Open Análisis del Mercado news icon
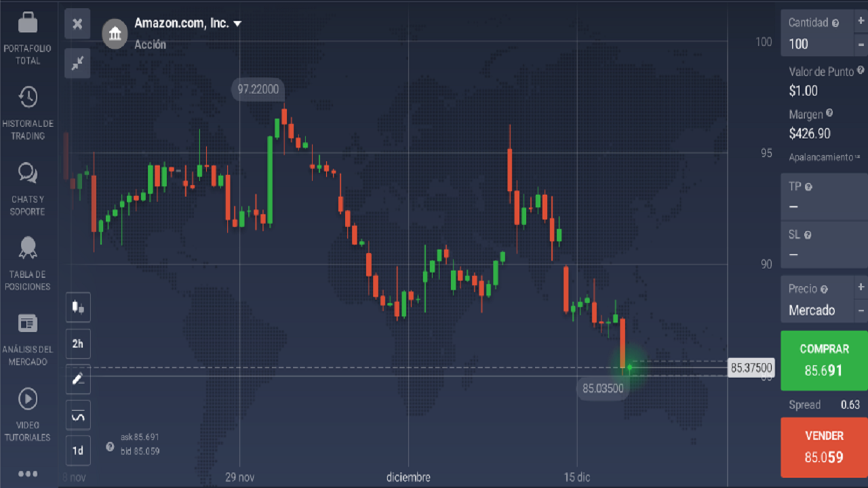This screenshot has height=488, width=868. [28, 323]
